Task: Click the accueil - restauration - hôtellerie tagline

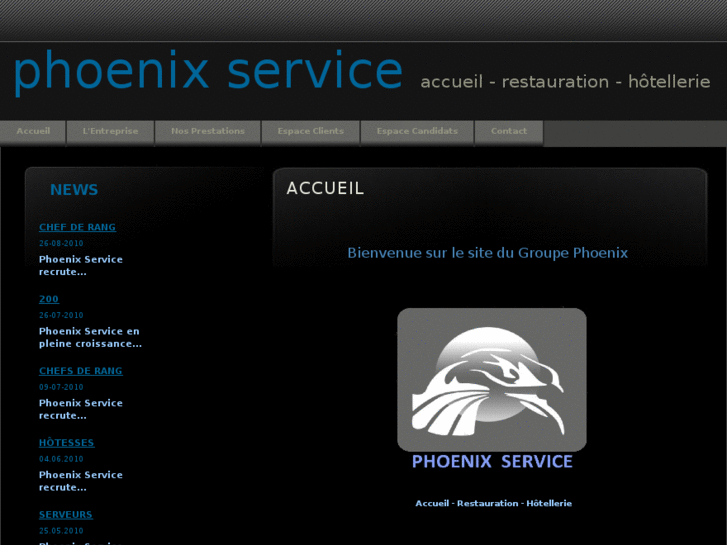Action: [x=565, y=82]
